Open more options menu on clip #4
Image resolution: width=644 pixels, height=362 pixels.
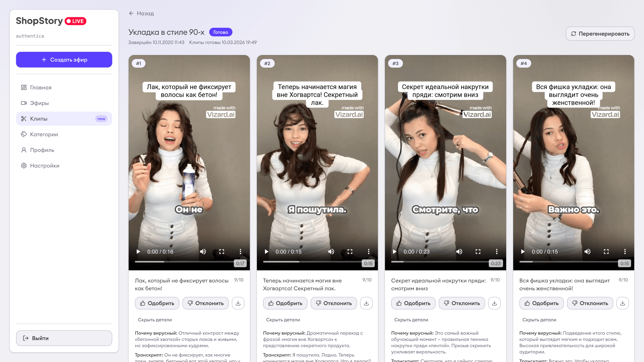[625, 252]
